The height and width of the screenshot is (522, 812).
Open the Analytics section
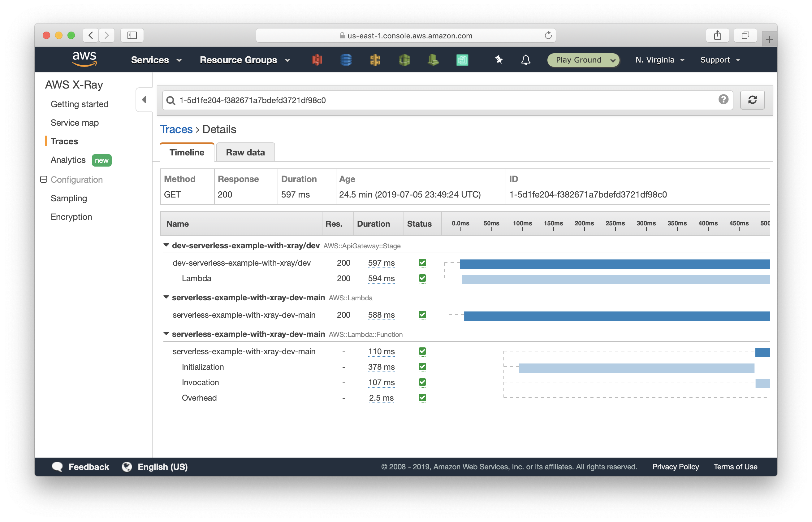pyautogui.click(x=66, y=160)
